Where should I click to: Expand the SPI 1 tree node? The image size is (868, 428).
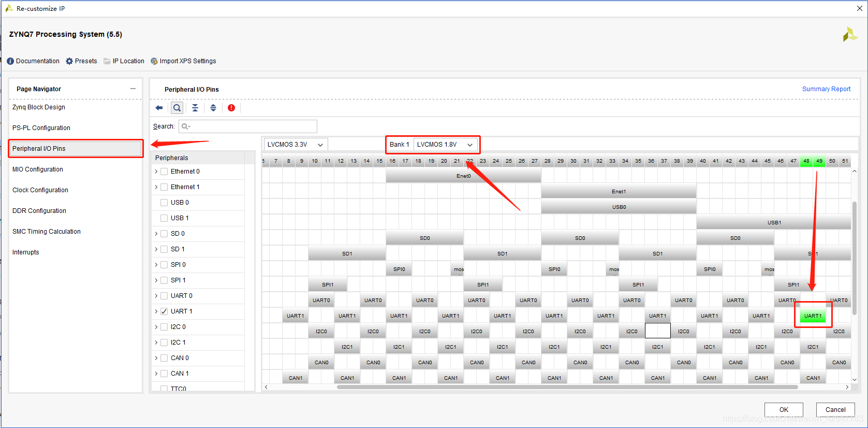(156, 280)
